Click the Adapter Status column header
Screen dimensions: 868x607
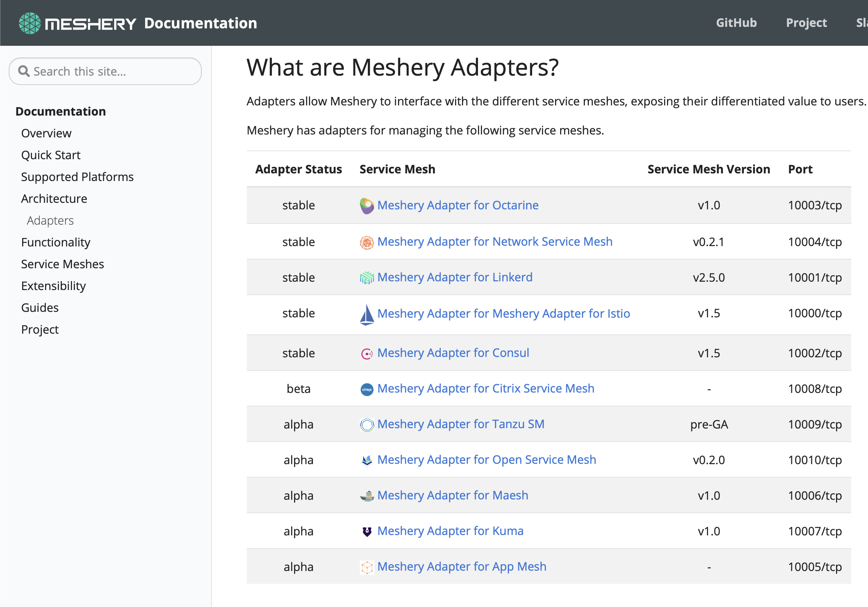tap(298, 169)
